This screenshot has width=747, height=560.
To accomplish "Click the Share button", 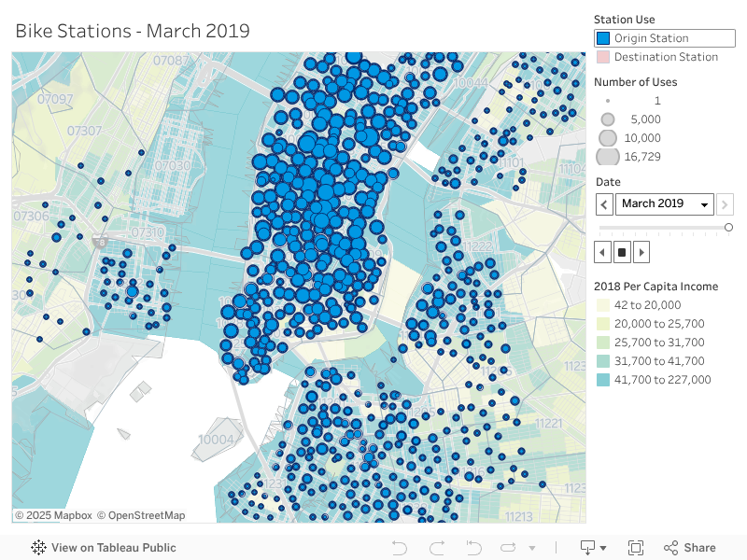I will coord(690,548).
